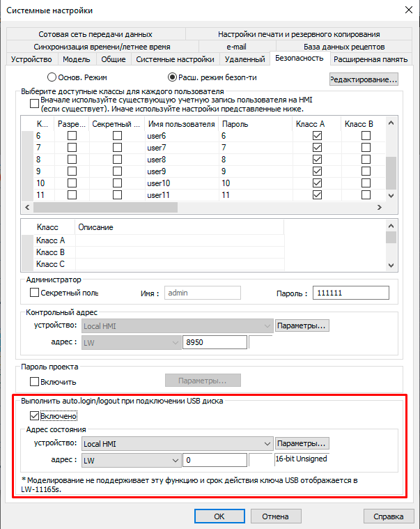The width and height of the screenshot is (420, 529).
Task: Open Сотовая сеть передачи данных tab
Action: 95,34
